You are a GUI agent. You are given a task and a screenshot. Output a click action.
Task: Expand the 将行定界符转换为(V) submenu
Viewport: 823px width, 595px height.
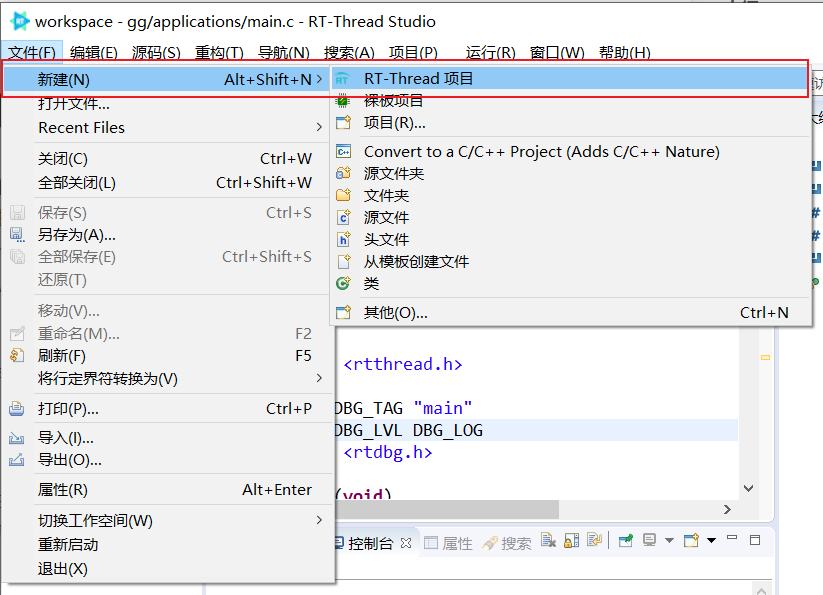[319, 378]
